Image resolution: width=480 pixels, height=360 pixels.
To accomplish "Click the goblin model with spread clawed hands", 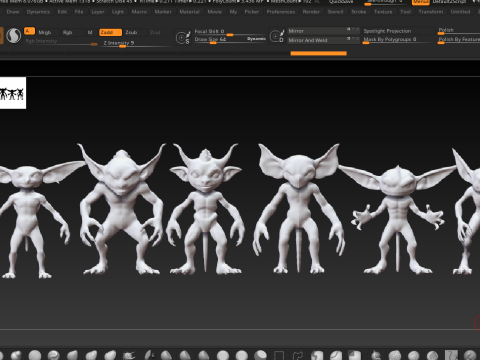I will coord(398,218).
